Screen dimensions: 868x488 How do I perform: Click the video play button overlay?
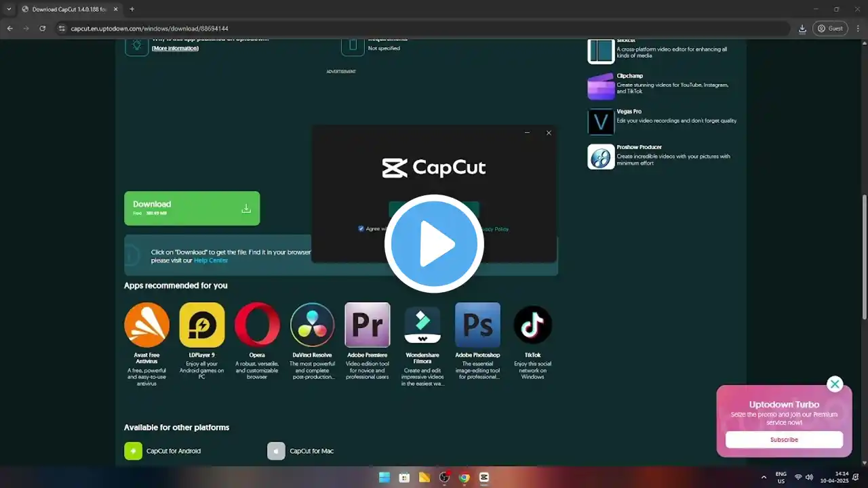(x=434, y=244)
